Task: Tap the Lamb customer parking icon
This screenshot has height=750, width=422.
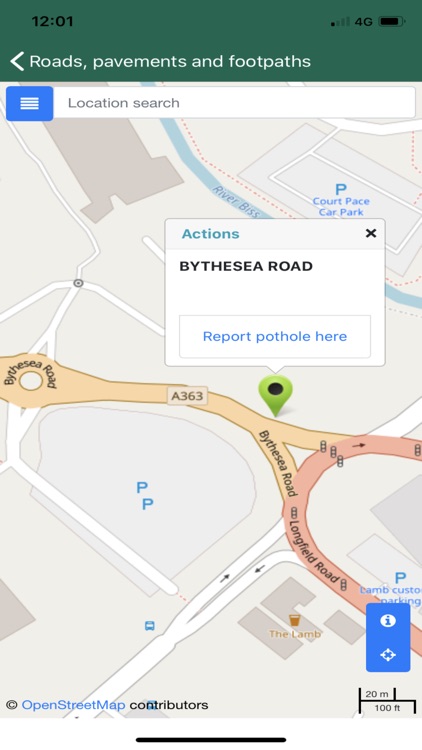Action: pyautogui.click(x=400, y=578)
